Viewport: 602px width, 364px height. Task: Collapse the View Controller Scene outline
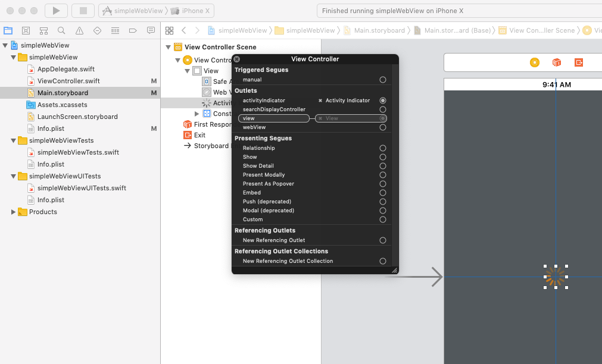pos(169,48)
